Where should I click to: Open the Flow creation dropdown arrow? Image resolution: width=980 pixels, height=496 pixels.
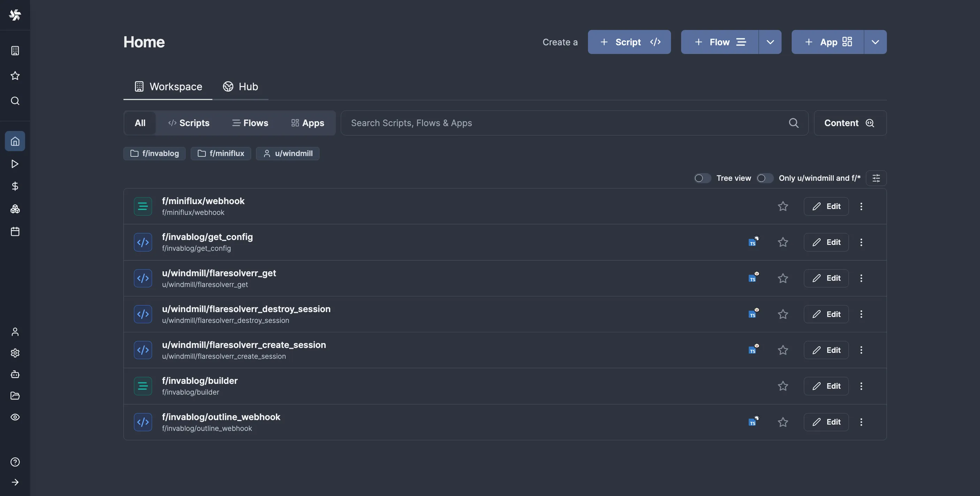pos(770,42)
